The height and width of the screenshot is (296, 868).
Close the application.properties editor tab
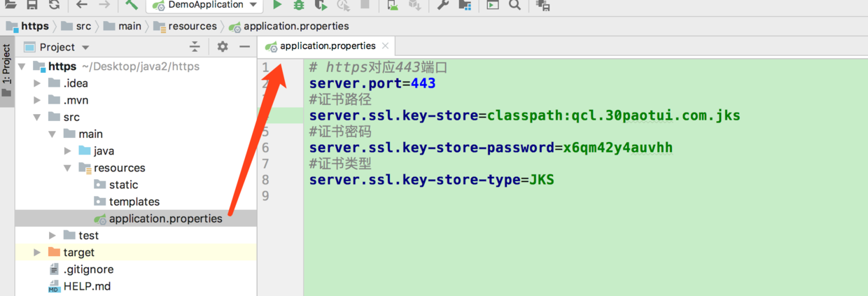click(384, 46)
